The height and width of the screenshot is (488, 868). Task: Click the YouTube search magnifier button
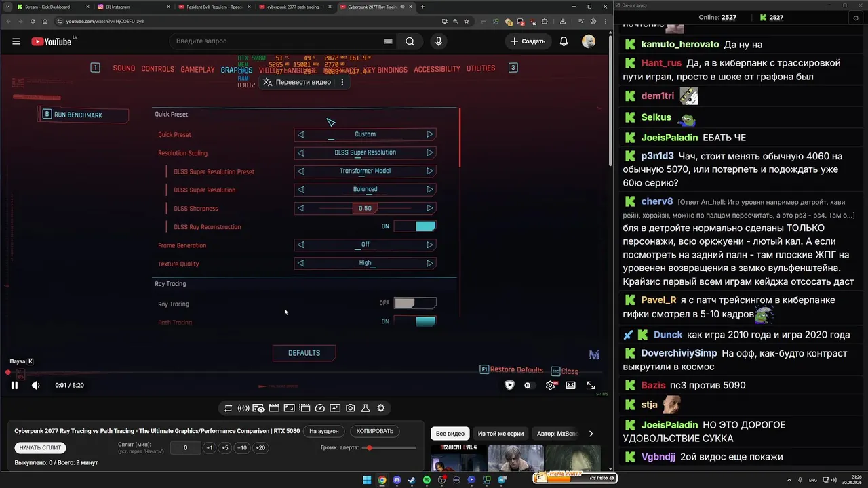(x=410, y=41)
